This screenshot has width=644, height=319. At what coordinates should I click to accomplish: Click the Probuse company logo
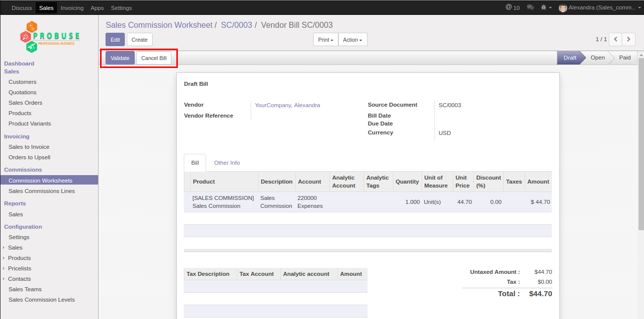click(x=49, y=37)
